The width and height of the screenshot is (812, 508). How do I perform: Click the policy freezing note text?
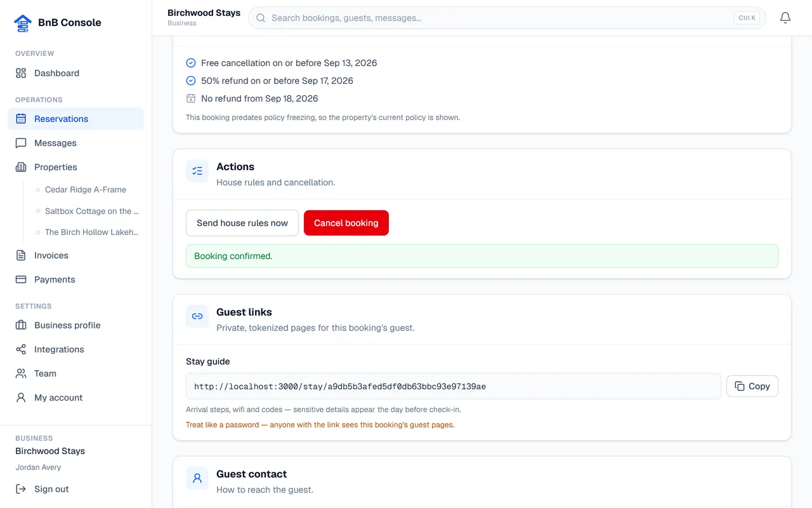[x=323, y=117]
